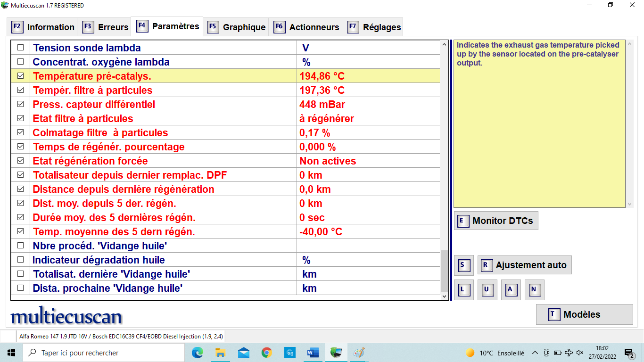The width and height of the screenshot is (644, 362).
Task: Open the weather widget 10°C Ensoleillé
Action: [x=495, y=353]
